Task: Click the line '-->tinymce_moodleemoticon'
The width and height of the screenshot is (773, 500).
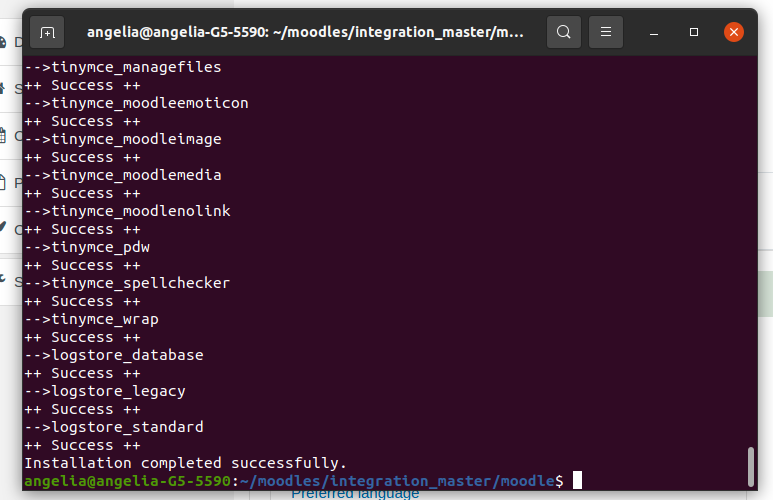Action: tap(137, 103)
